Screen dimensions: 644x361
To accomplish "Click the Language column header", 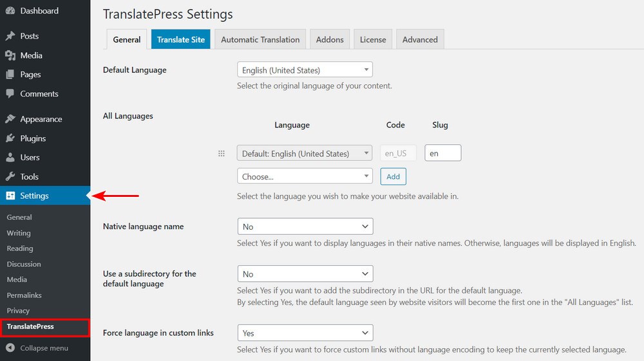I will (292, 125).
